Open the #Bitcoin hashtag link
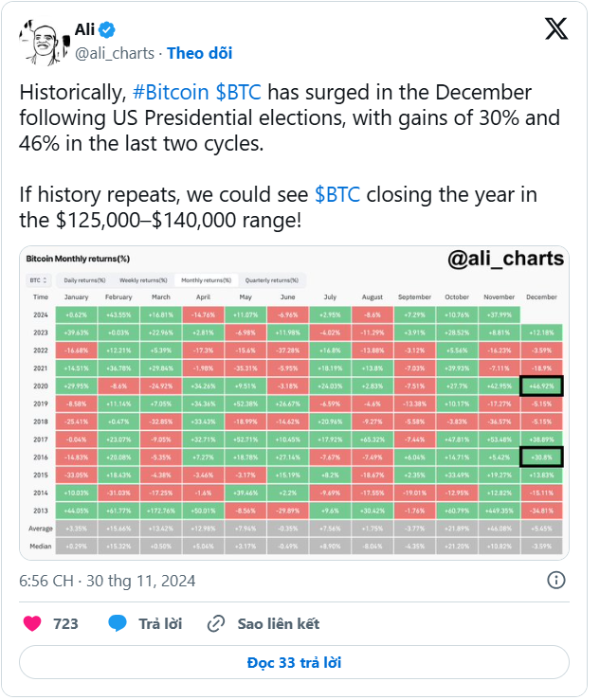Image resolution: width=600 pixels, height=700 pixels. (171, 93)
